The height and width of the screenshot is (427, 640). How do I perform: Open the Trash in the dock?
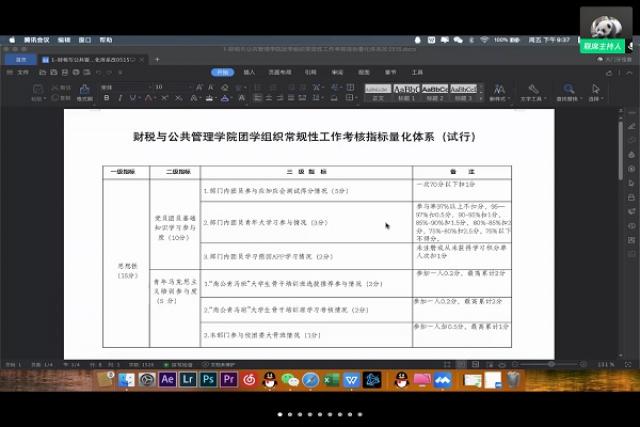point(513,380)
